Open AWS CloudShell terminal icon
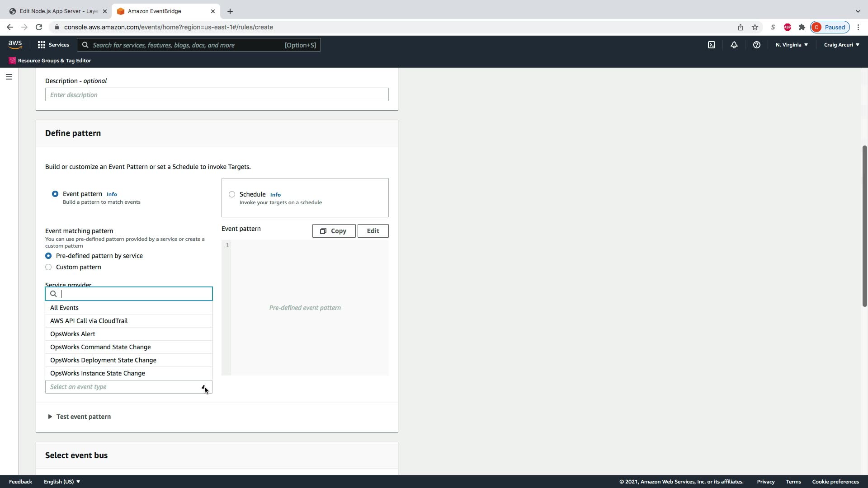Image resolution: width=868 pixels, height=488 pixels. pos(712,45)
